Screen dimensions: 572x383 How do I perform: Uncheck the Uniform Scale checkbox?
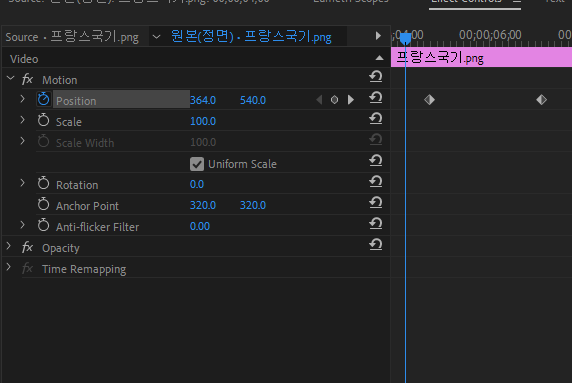click(x=197, y=164)
